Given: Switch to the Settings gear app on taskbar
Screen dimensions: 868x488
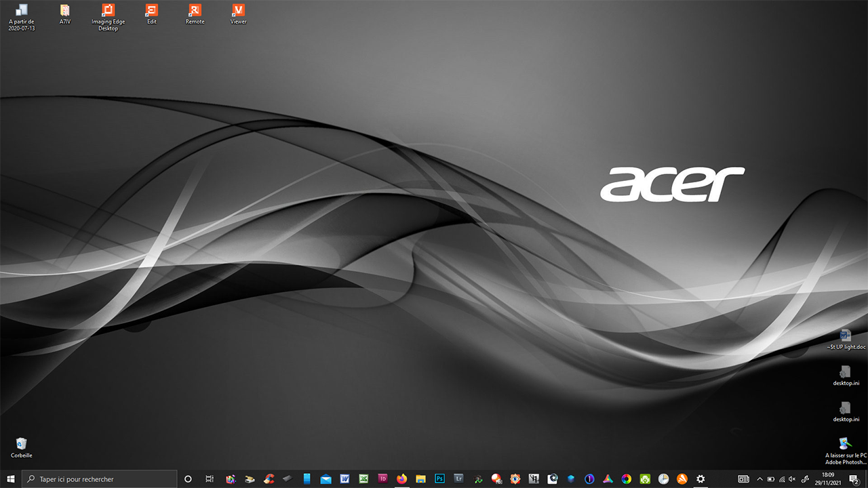Looking at the screenshot, I should [x=701, y=479].
